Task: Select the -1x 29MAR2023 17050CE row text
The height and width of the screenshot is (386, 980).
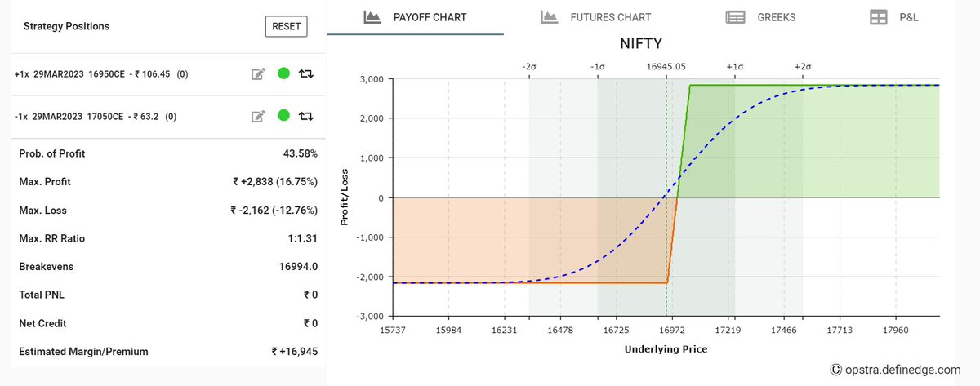Action: click(96, 117)
